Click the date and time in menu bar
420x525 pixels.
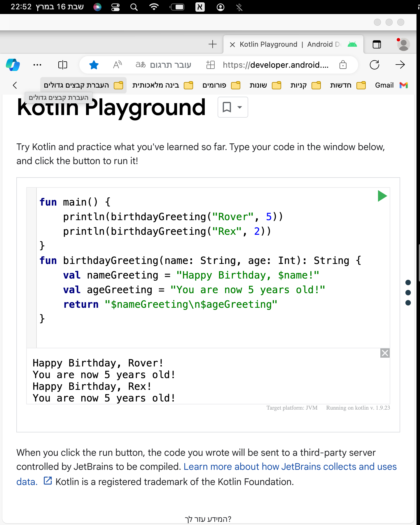click(x=47, y=7)
